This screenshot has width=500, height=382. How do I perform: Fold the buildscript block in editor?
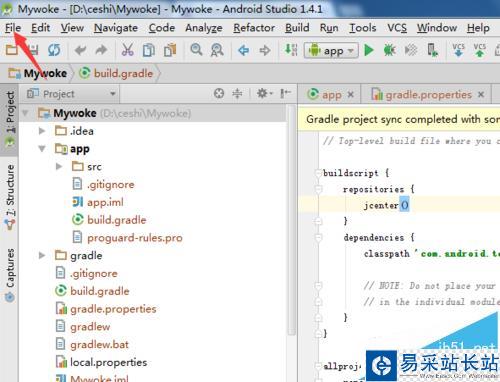click(318, 173)
